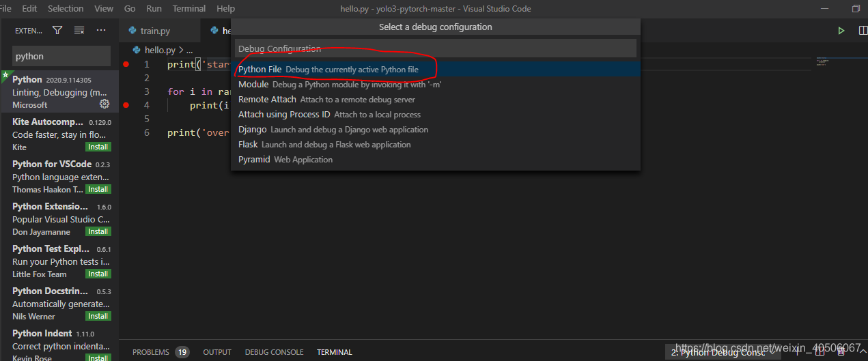Image resolution: width=868 pixels, height=361 pixels.
Task: Select Django debug configuration
Action: (436, 130)
